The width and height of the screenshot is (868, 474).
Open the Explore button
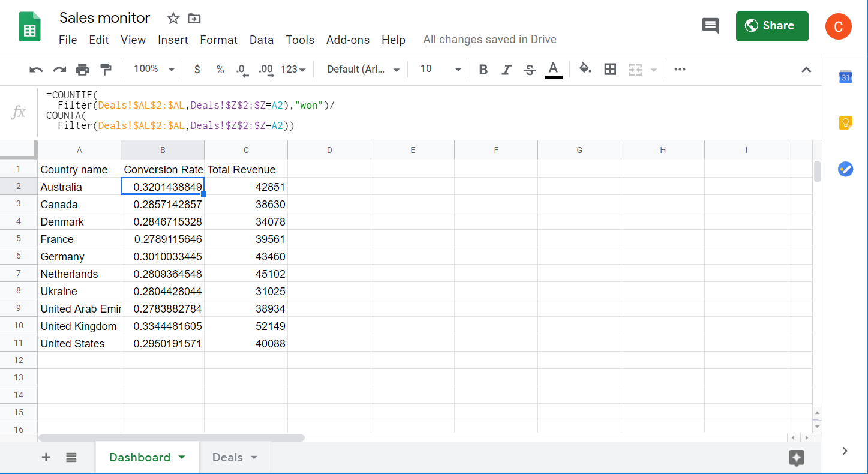[797, 458]
